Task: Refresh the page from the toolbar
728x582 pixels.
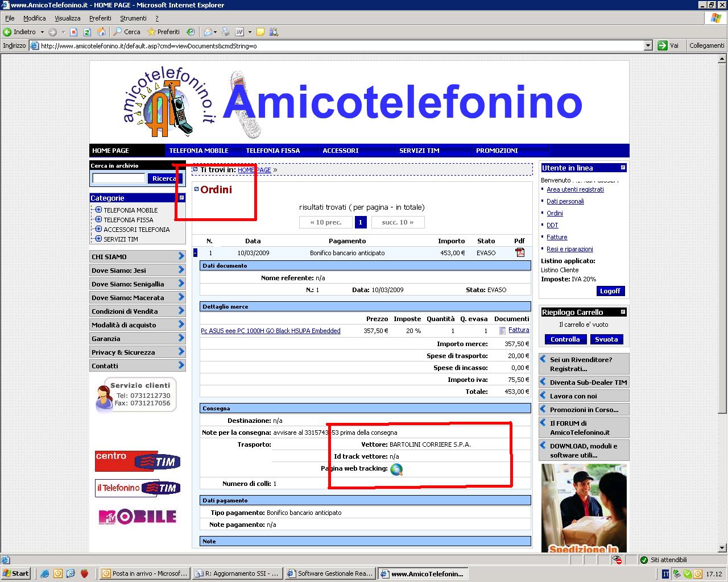Action: 87,32
